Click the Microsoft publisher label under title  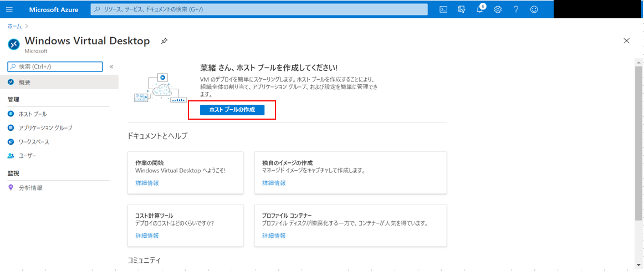click(x=36, y=52)
